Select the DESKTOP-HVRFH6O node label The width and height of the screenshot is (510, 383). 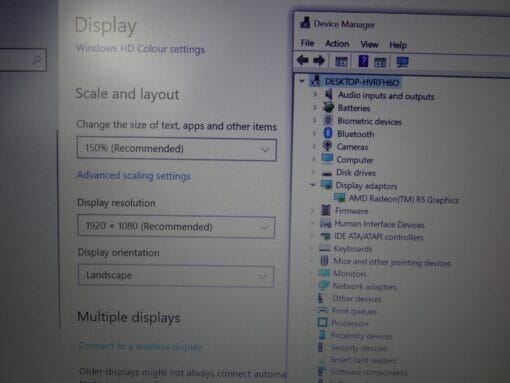pyautogui.click(x=362, y=82)
